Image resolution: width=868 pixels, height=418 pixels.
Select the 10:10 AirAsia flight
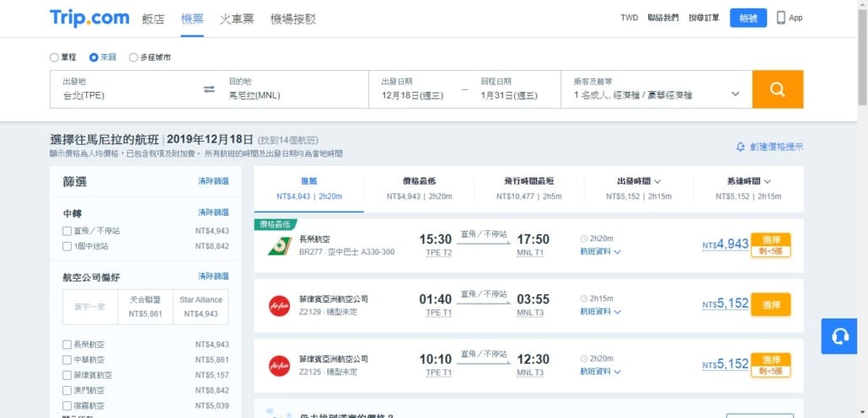click(770, 365)
